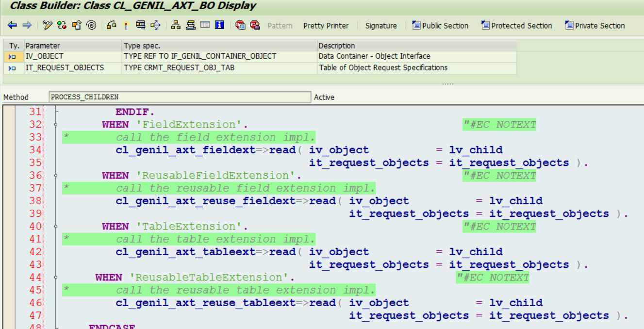644x329 pixels.
Task: Select the importing icon of IT_REQUEST_OBJECTS row
Action: pyautogui.click(x=12, y=68)
